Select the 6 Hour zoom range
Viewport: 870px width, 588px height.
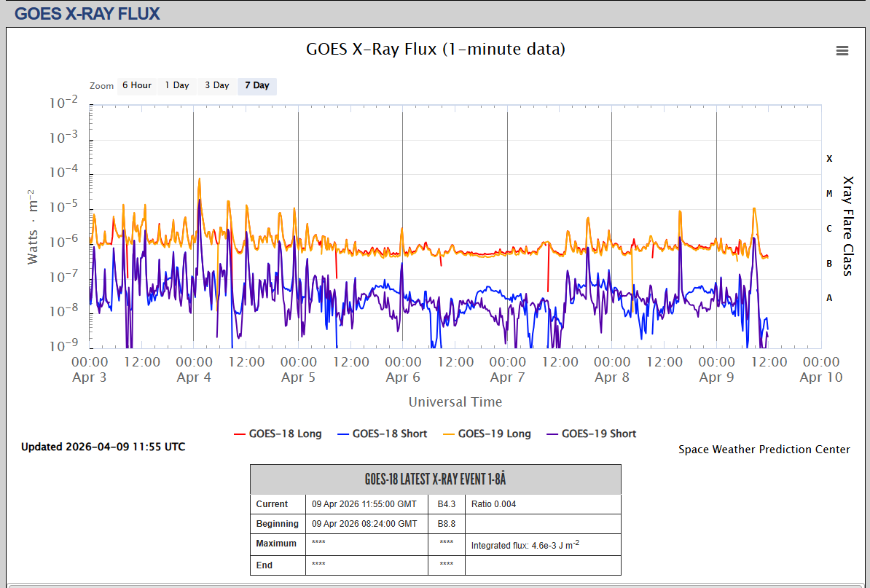pos(136,85)
